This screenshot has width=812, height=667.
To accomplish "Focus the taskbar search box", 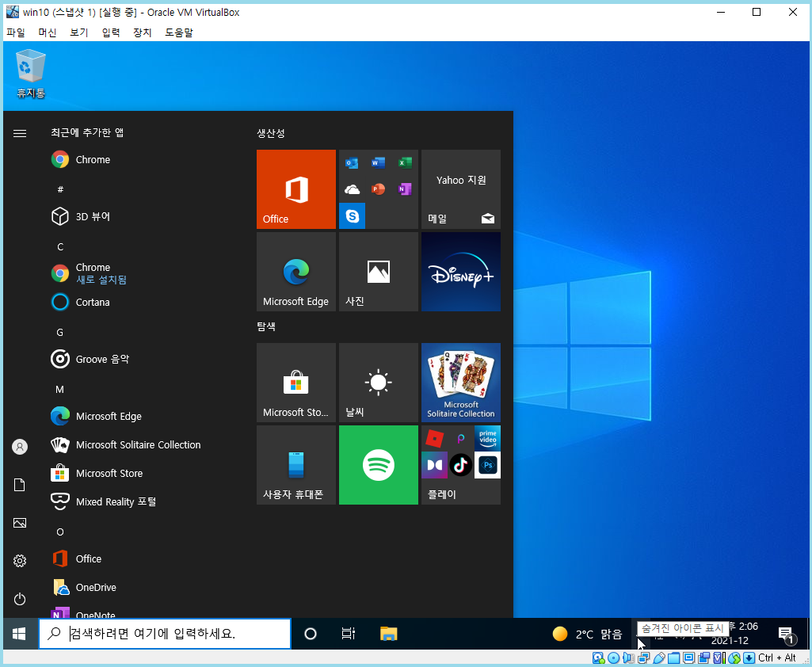I will (x=165, y=634).
